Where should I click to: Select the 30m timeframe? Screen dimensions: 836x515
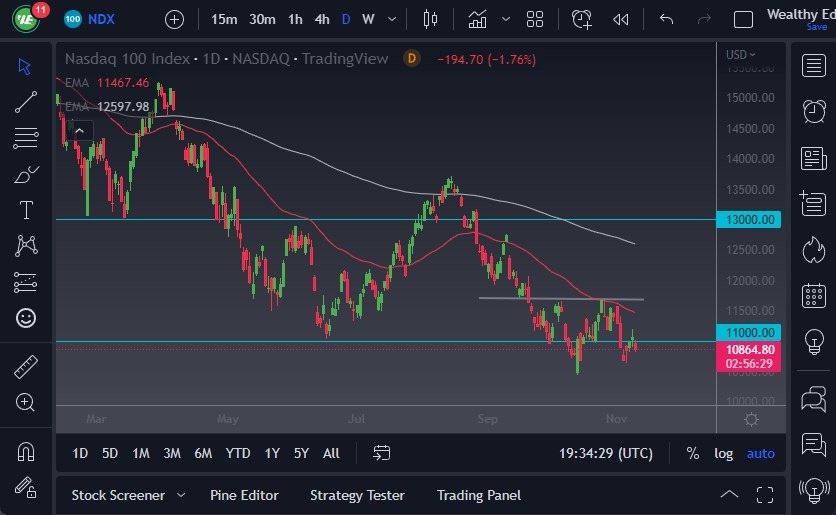262,20
